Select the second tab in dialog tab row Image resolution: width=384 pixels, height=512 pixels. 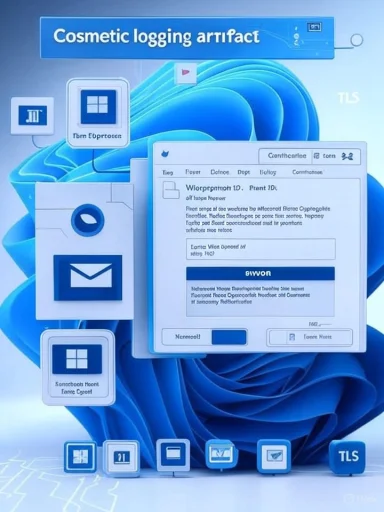193,172
